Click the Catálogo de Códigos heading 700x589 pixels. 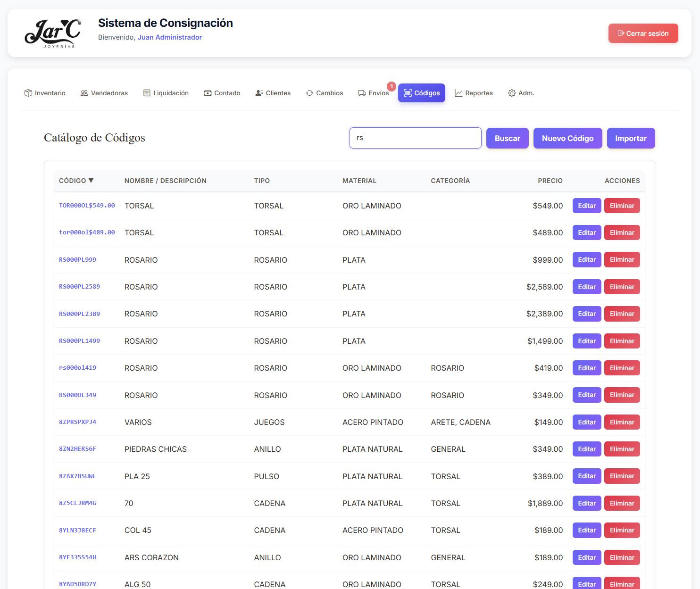[x=94, y=138]
